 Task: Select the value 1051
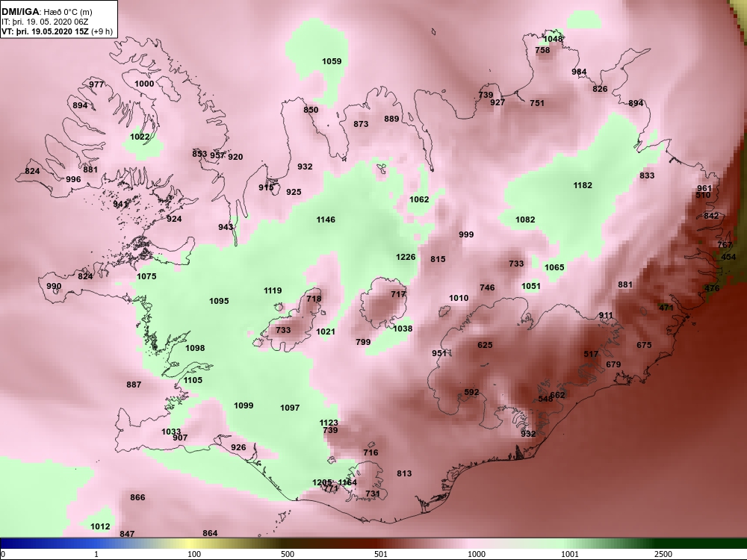point(530,286)
